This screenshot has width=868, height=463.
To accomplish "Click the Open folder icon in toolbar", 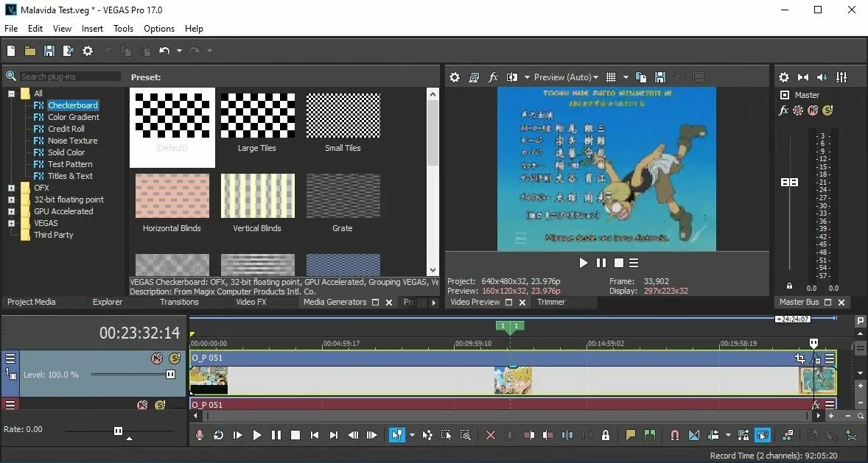I will pos(30,51).
